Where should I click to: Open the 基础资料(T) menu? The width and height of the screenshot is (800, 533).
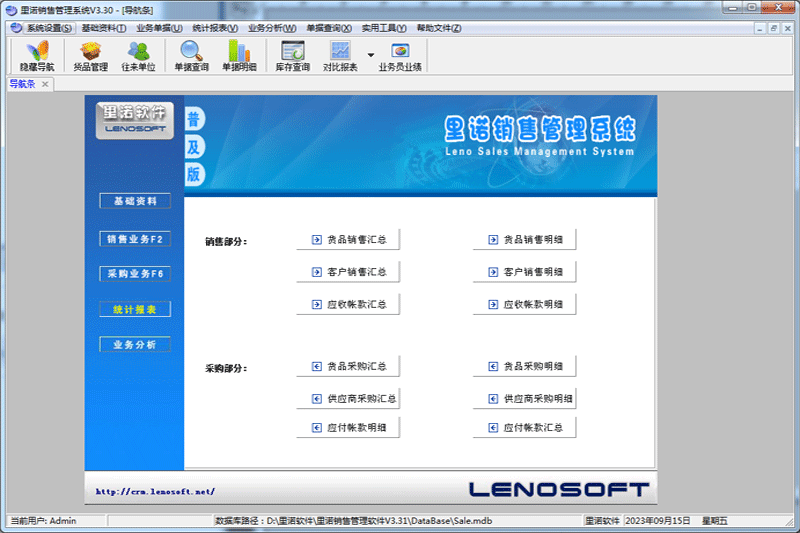104,28
